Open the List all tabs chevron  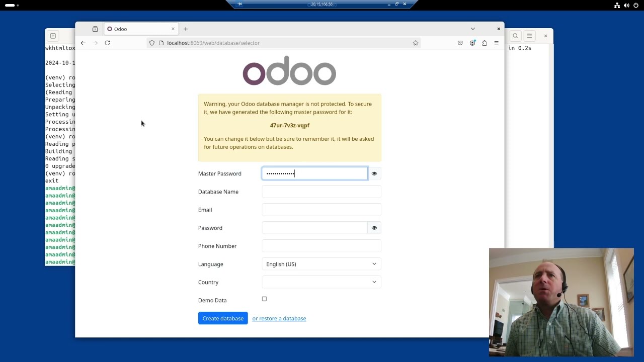click(x=472, y=29)
